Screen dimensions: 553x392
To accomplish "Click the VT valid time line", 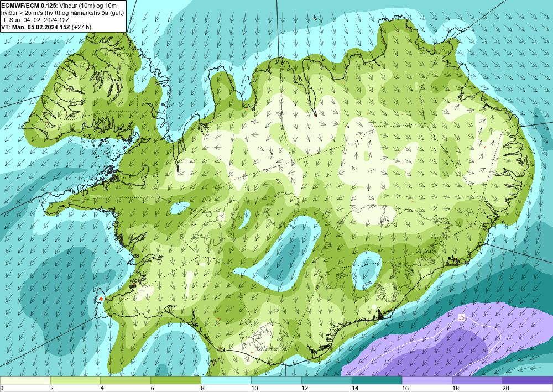I will point(46,27).
